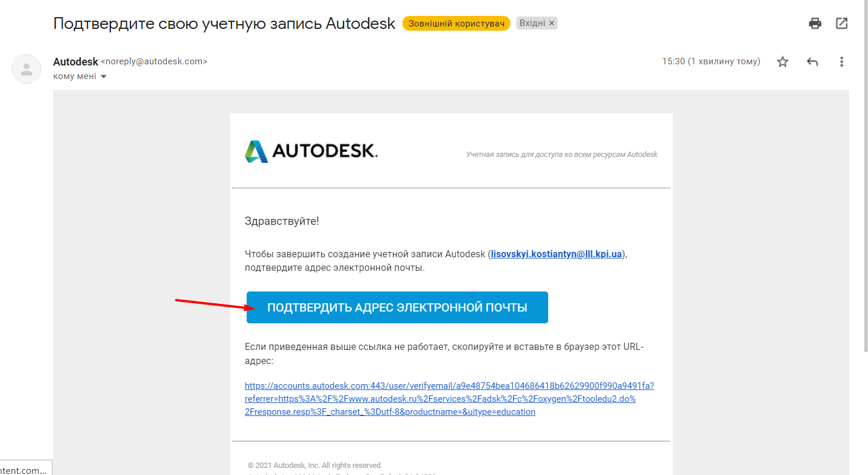The width and height of the screenshot is (868, 475).
Task: Expand recipient details next to 'кому мені'
Action: (104, 77)
